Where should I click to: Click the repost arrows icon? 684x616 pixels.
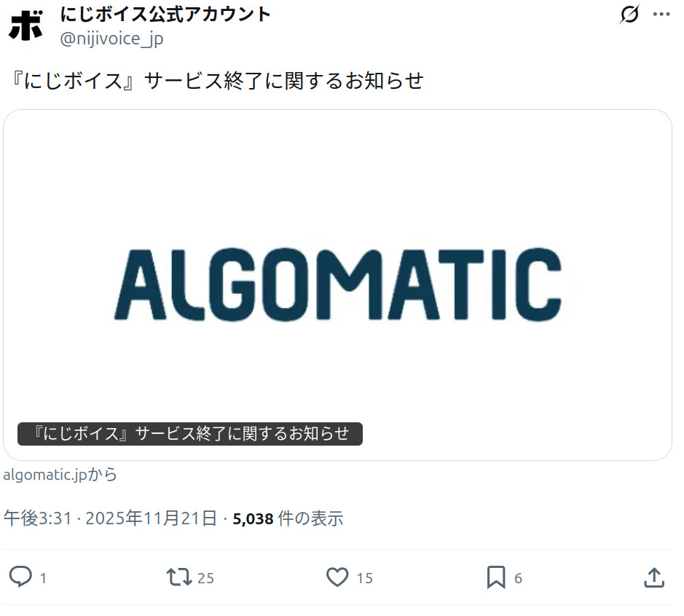coord(179,577)
